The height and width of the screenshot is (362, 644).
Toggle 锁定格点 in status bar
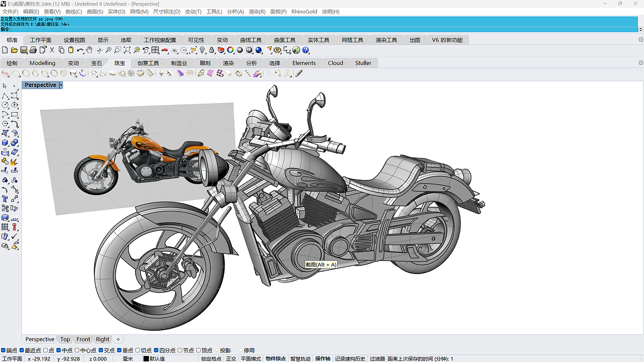coord(211,359)
